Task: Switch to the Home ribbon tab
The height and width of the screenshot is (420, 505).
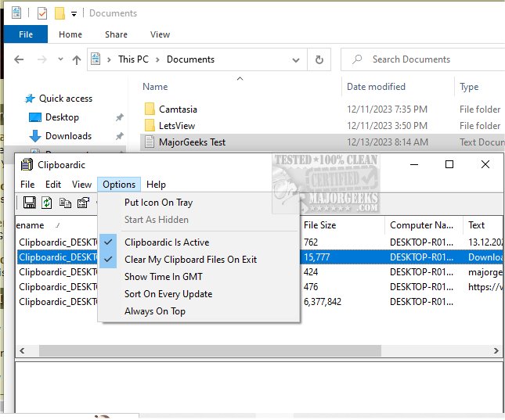Action: pyautogui.click(x=70, y=34)
